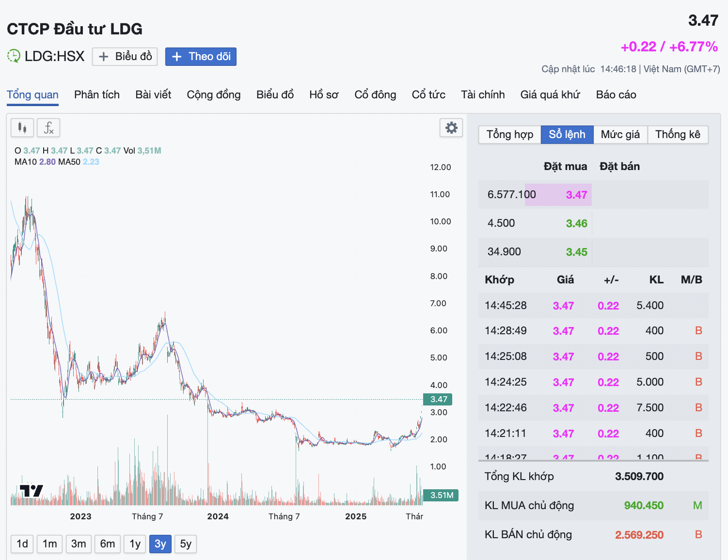Open the Cộng đồng tab
Screen dimensions: 728x560
tap(214, 95)
